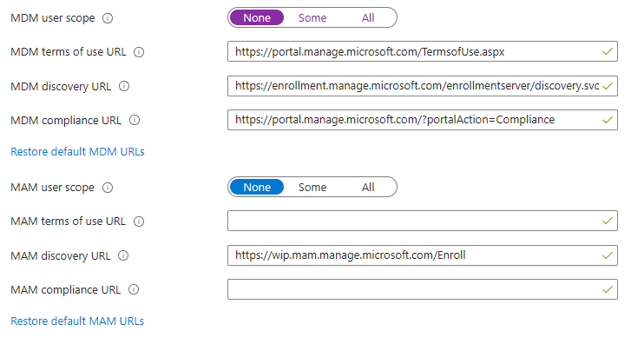Click info icon next to MDM discovery URL
Image resolution: width=644 pixels, height=344 pixels.
pos(124,86)
